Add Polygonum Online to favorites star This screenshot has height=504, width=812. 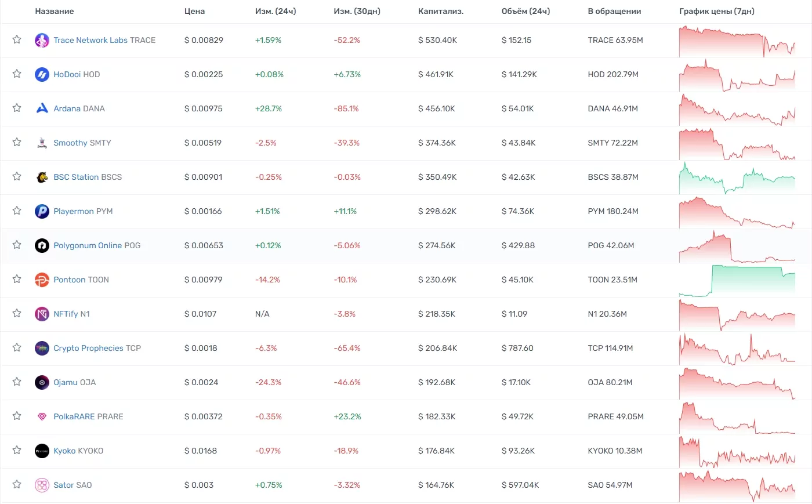(17, 245)
